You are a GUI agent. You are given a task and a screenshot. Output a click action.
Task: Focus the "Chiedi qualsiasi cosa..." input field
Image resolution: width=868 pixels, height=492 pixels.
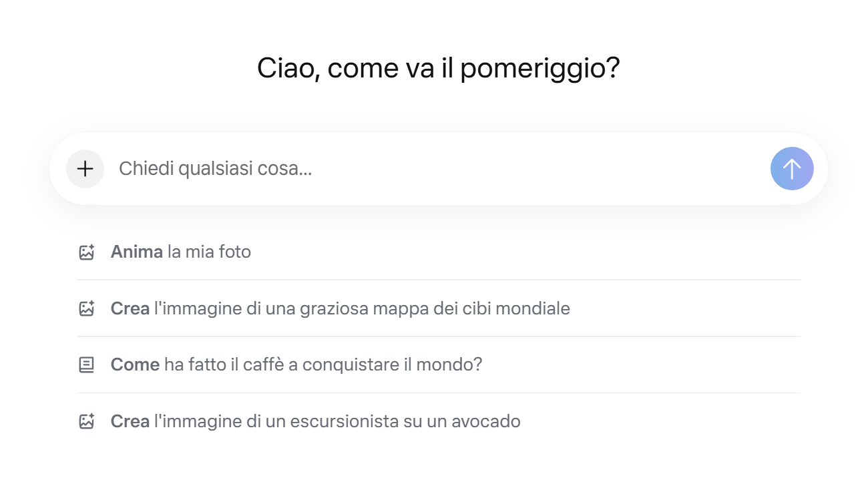click(x=434, y=169)
